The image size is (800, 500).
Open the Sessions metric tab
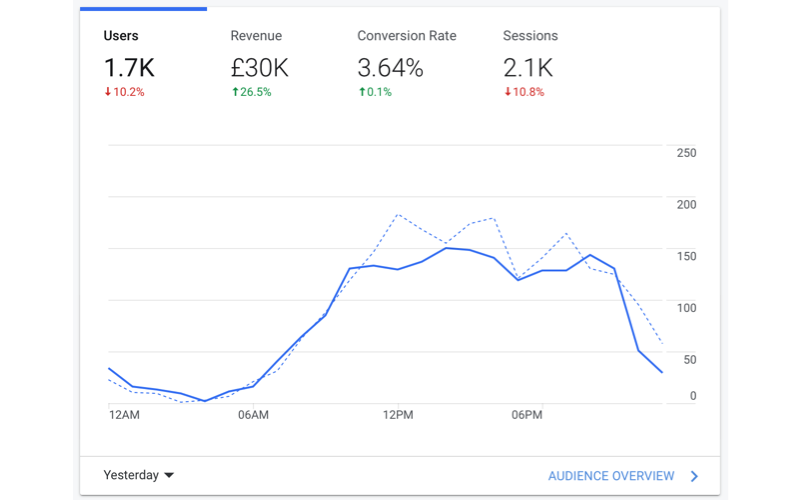530,37
